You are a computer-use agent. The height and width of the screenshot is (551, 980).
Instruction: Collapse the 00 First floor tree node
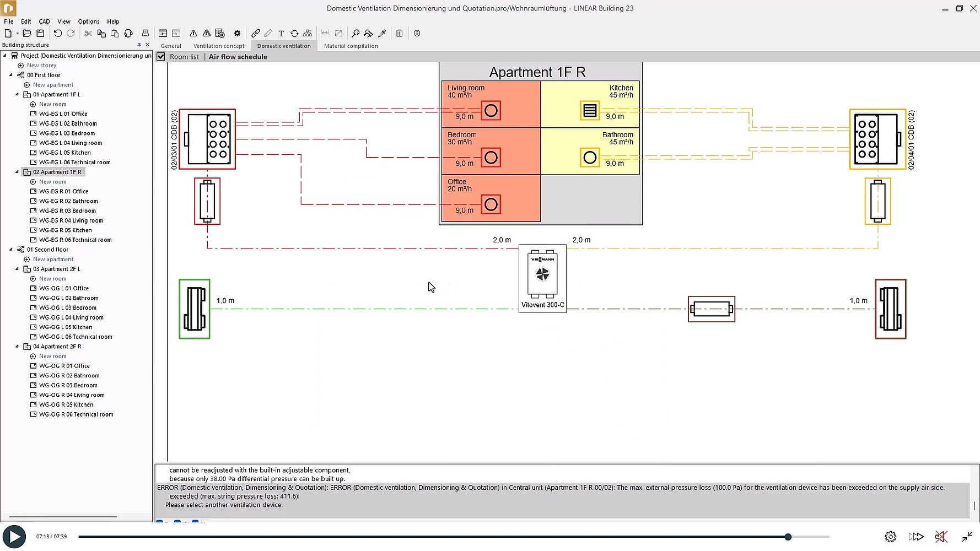[11, 75]
